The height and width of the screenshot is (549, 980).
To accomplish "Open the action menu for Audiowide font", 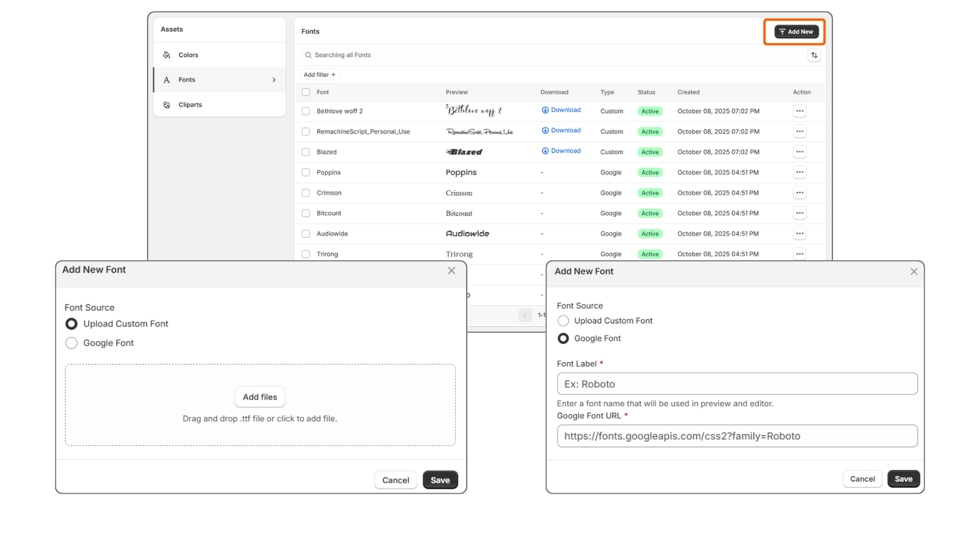I will (799, 233).
